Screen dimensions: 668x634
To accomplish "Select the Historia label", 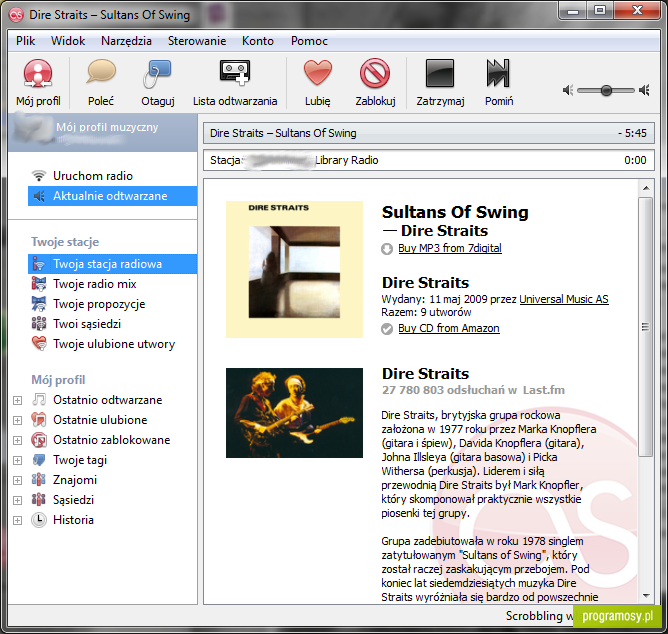I will tap(73, 520).
